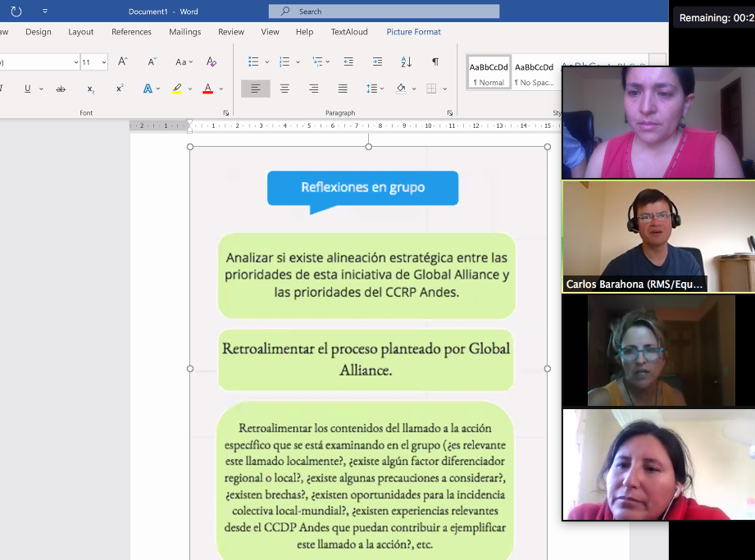Screen dimensions: 755x560
Task: Open the font size dropdown
Action: (104, 62)
